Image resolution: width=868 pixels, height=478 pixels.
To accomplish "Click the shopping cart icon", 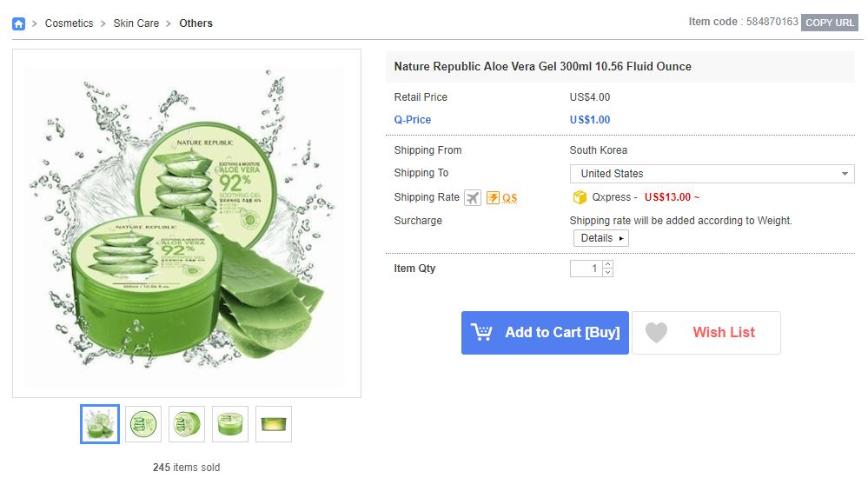I will click(x=481, y=332).
